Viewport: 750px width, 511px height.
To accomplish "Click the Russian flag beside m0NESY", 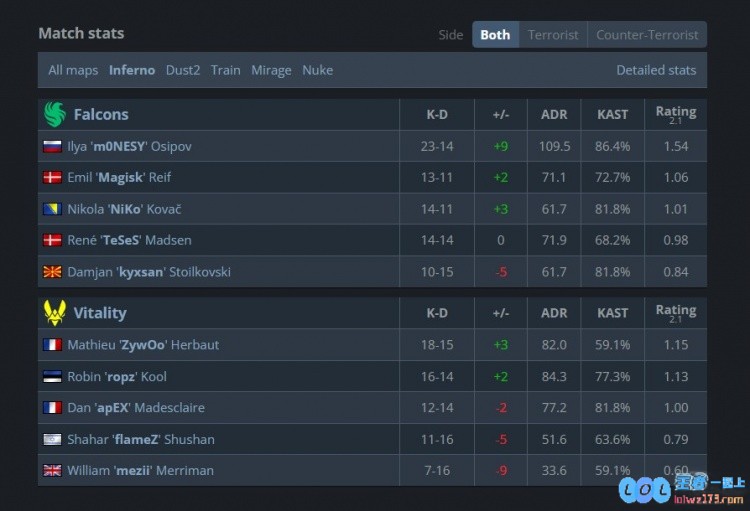I will tap(52, 146).
